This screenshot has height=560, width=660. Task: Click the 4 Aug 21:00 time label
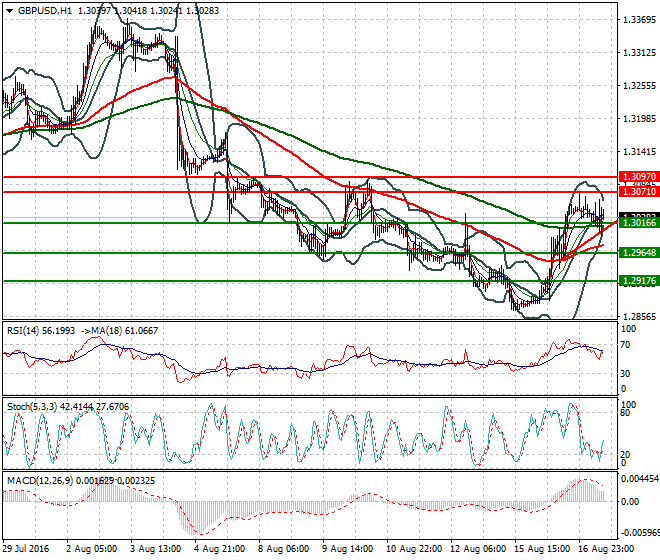[x=220, y=549]
